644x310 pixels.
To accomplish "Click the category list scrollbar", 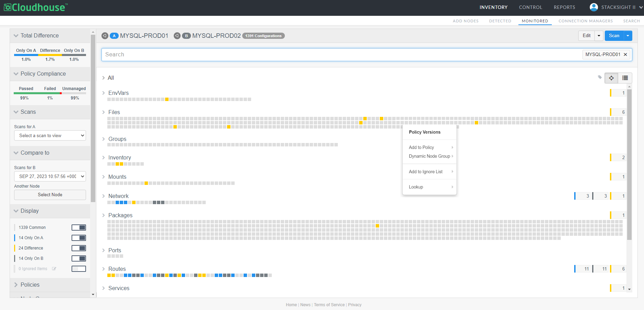I will tap(629, 164).
